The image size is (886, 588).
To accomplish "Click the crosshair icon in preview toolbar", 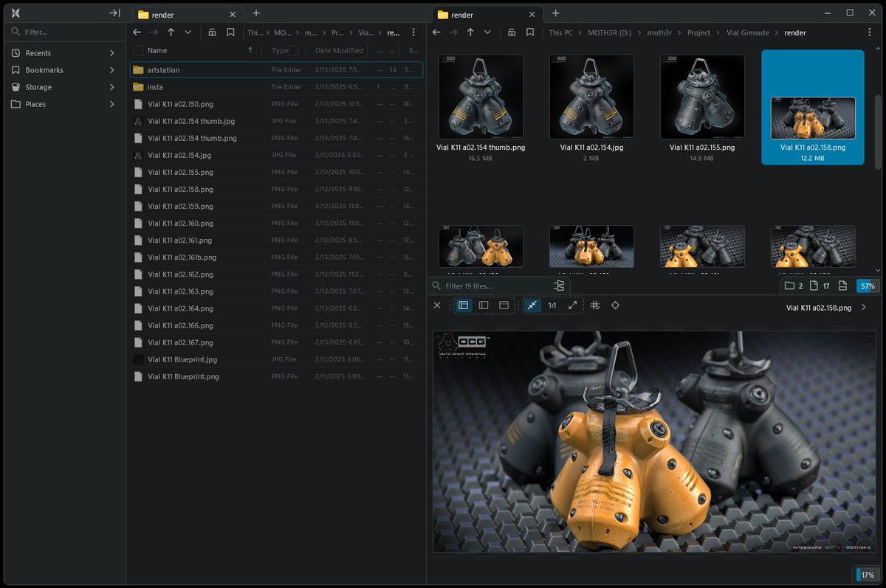I will click(615, 305).
